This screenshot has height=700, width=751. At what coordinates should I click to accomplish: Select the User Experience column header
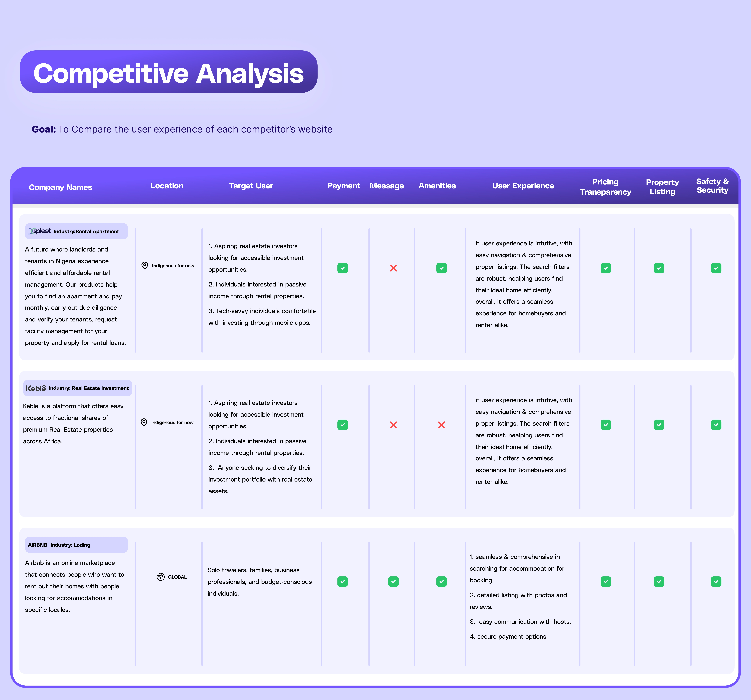click(x=523, y=186)
